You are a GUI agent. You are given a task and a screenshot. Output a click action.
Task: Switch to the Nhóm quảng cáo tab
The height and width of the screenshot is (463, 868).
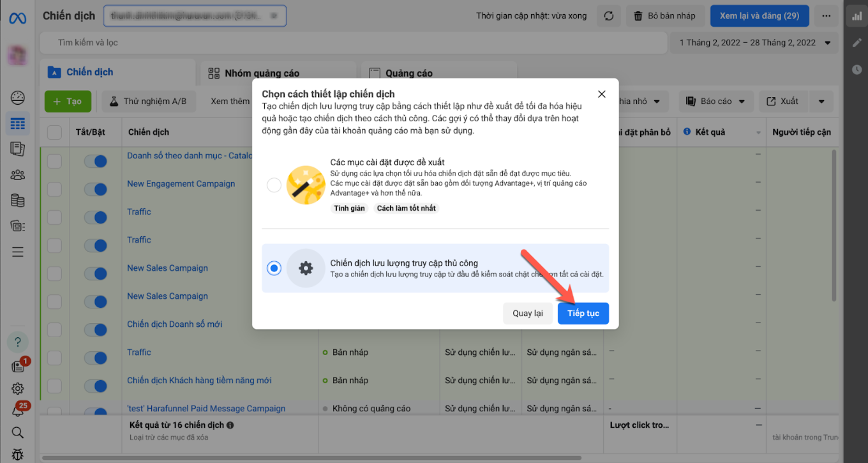(278, 73)
